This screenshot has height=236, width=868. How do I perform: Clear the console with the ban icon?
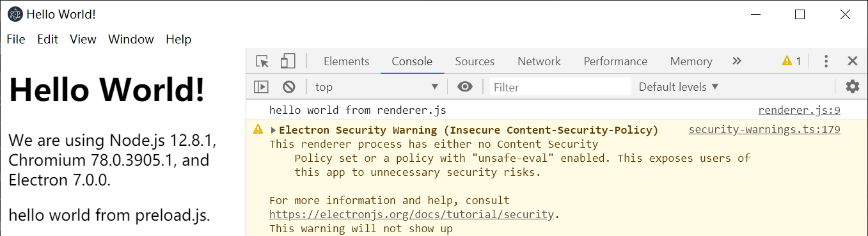click(x=289, y=87)
